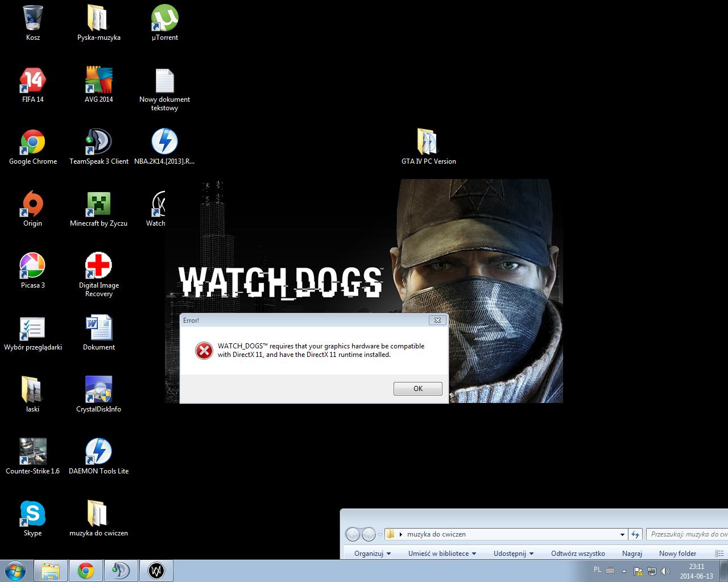Select the Digital Image Recovery shortcut
728x582 pixels.
(x=99, y=275)
